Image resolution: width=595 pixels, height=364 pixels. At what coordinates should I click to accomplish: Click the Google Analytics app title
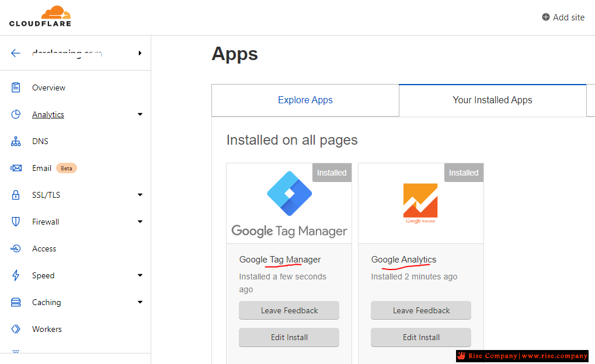(x=403, y=260)
